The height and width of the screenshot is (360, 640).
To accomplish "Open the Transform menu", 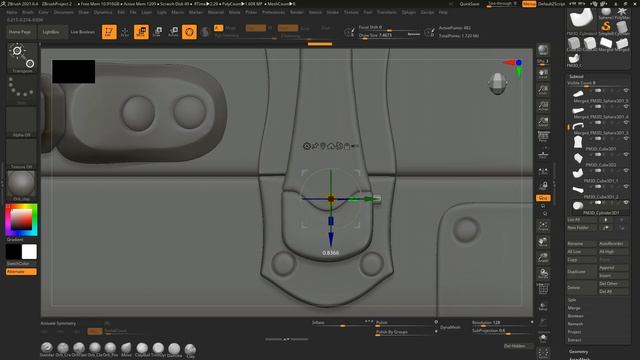I will pos(387,12).
